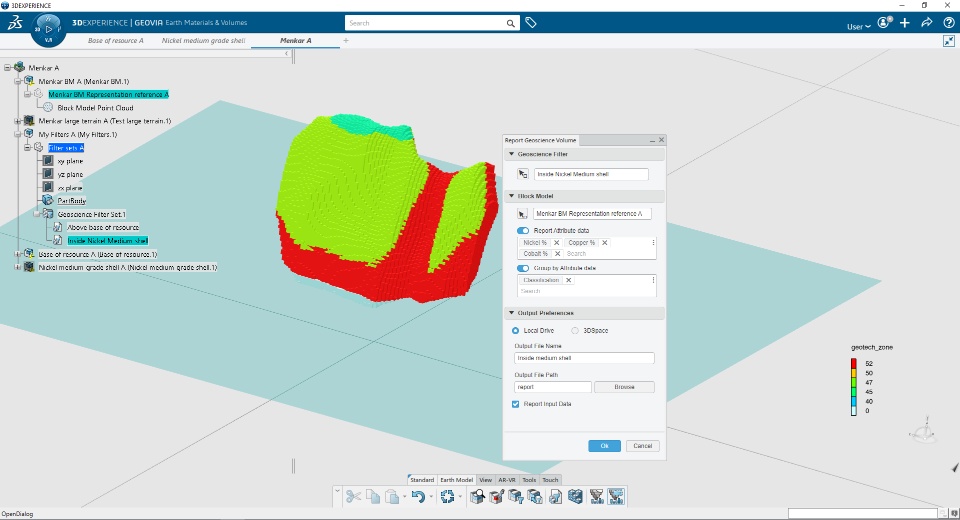Collapse the Output Preferences section
The width and height of the screenshot is (960, 520).
pos(512,313)
